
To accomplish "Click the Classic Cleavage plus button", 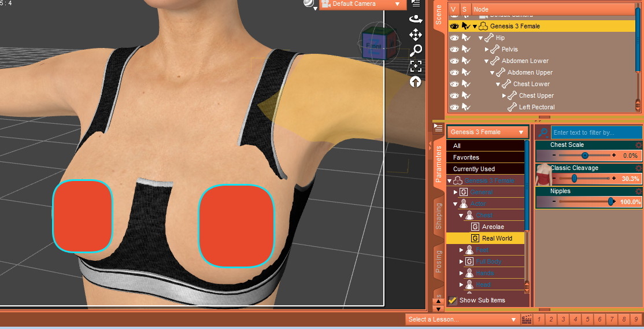I will pos(614,178).
